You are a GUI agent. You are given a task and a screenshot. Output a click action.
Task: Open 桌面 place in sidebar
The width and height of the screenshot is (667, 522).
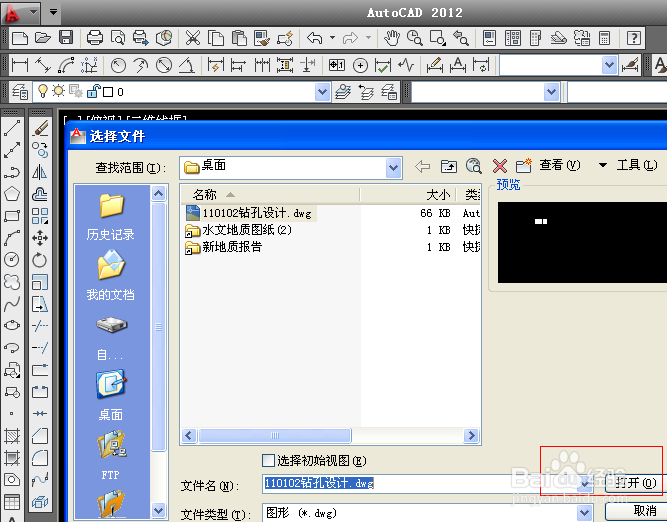pos(111,396)
